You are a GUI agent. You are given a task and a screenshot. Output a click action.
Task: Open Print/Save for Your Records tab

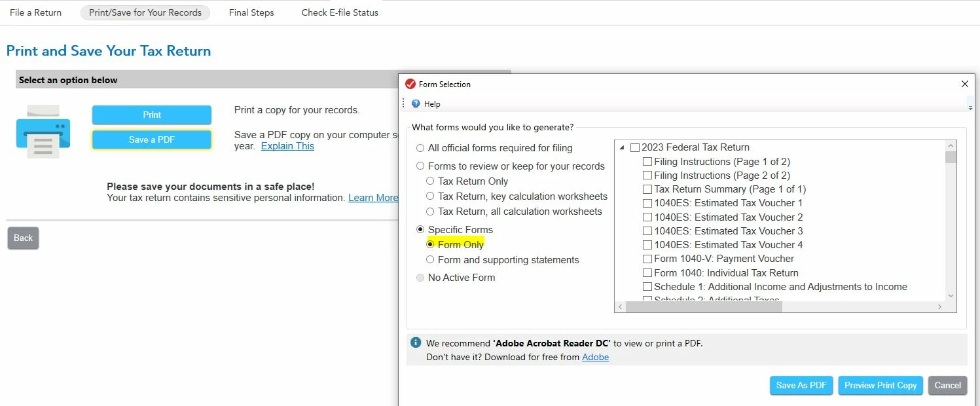(145, 12)
